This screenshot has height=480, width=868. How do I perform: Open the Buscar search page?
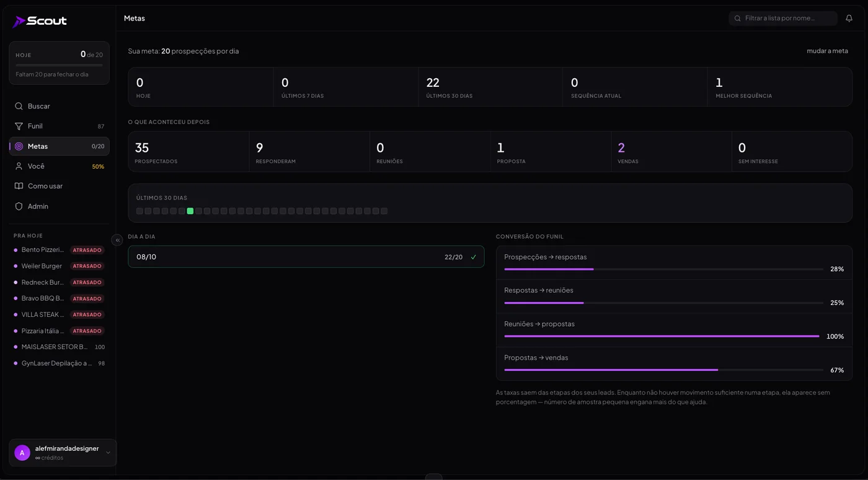pyautogui.click(x=59, y=106)
